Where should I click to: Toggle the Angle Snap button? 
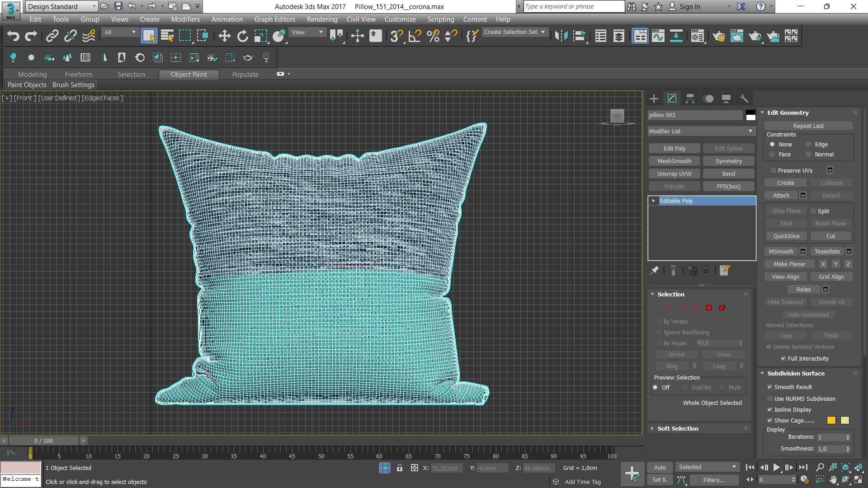point(415,36)
